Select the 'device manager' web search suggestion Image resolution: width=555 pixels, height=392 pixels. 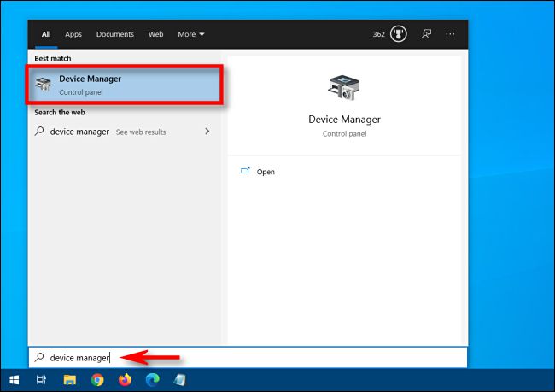[x=108, y=132]
